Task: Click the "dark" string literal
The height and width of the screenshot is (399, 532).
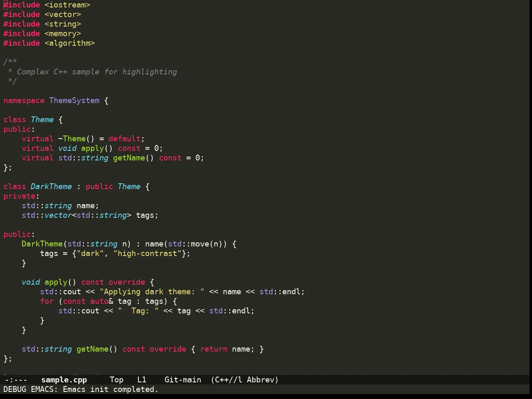Action: (90, 254)
